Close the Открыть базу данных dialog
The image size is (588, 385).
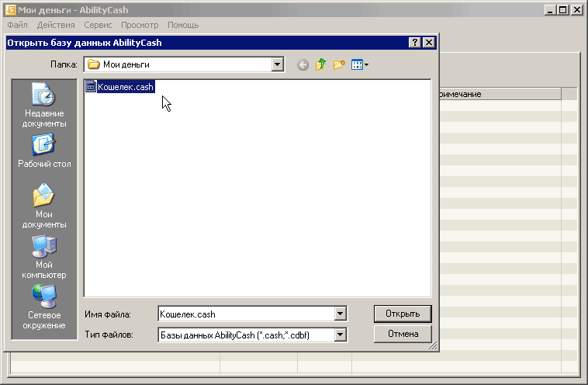(x=429, y=43)
